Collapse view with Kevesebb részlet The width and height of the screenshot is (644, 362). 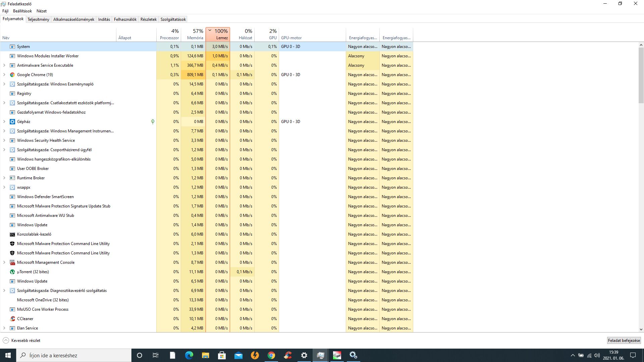pos(21,341)
